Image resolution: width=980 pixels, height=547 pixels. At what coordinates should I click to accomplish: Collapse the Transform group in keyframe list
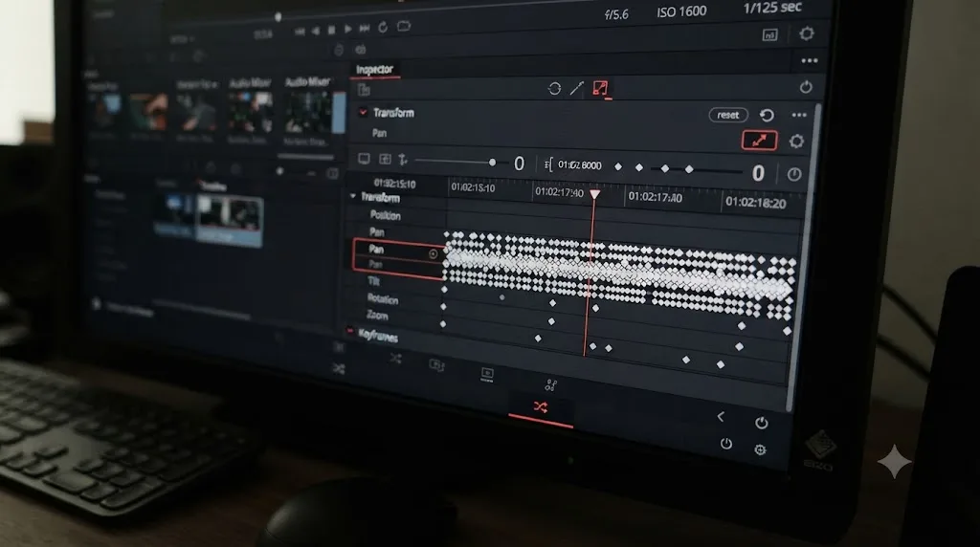[x=353, y=196]
